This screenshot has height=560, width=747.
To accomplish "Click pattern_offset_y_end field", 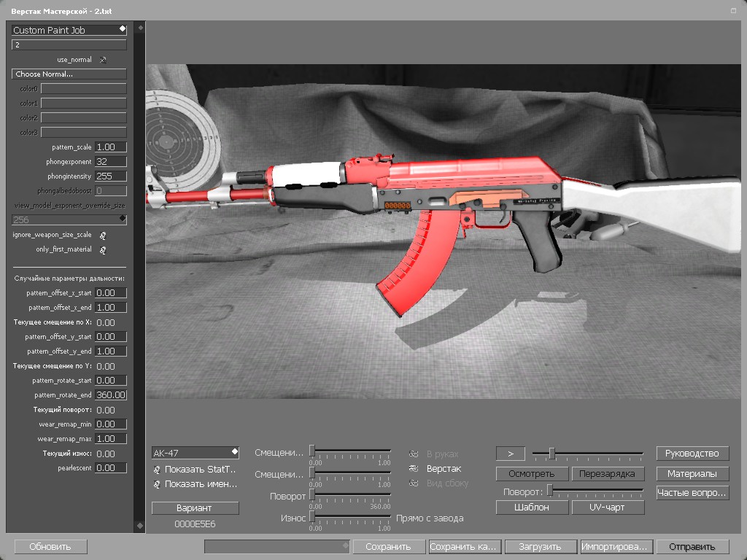I will (x=111, y=351).
